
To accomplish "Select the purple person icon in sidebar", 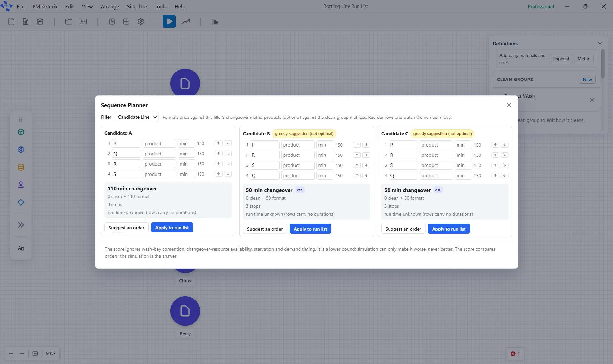I will [x=21, y=185].
